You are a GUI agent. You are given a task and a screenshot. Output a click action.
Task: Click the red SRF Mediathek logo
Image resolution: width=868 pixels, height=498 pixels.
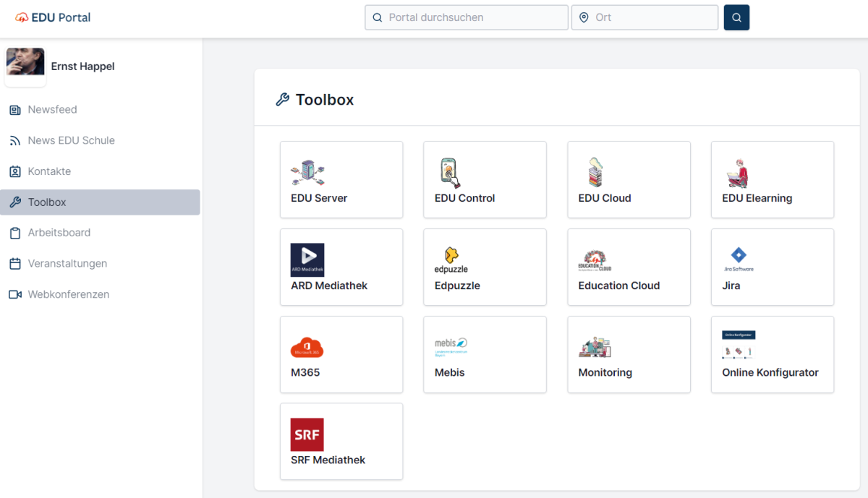coord(307,434)
